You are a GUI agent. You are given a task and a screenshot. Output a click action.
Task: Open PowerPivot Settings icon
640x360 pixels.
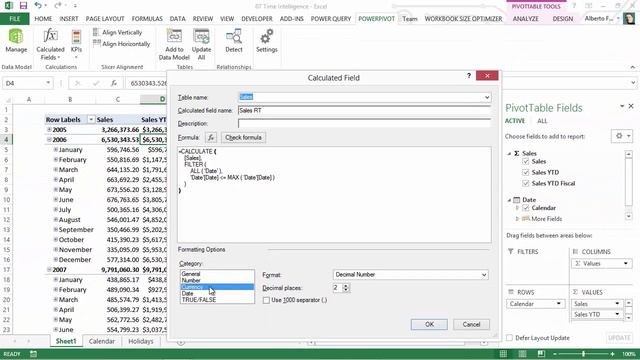[267, 41]
